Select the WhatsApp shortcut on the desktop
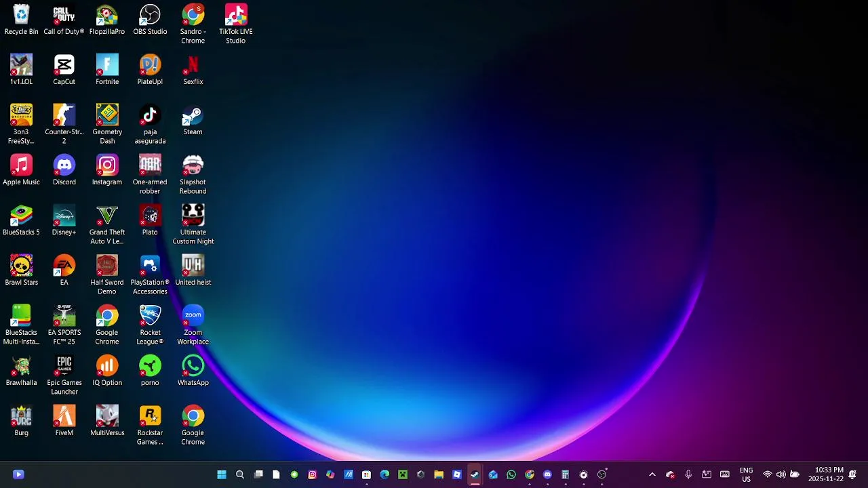 coord(193,371)
